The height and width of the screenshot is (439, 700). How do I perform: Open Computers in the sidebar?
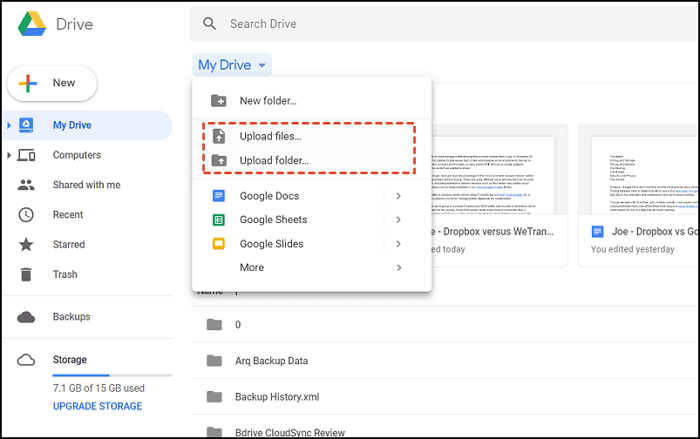click(77, 155)
